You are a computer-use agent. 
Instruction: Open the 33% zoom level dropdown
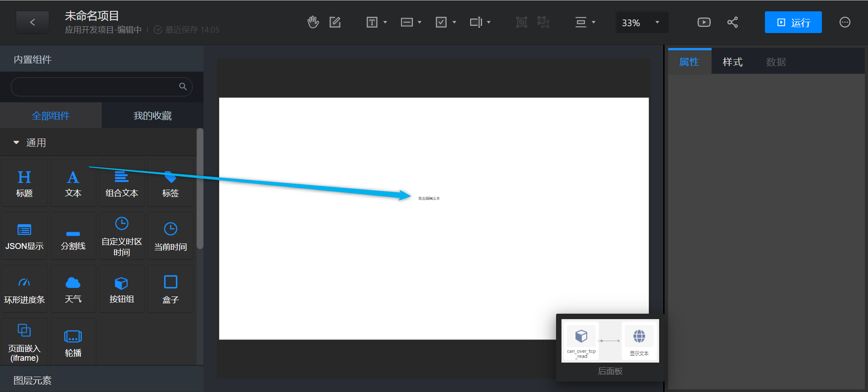tap(641, 23)
